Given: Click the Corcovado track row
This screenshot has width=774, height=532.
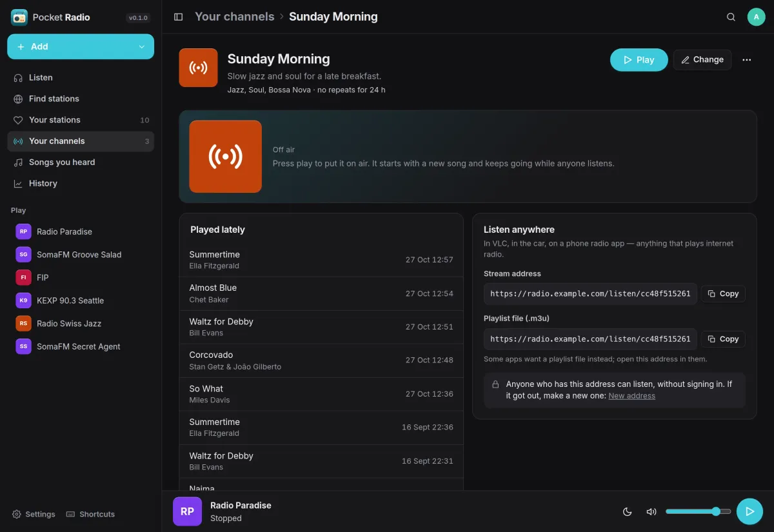Looking at the screenshot, I should click(321, 360).
